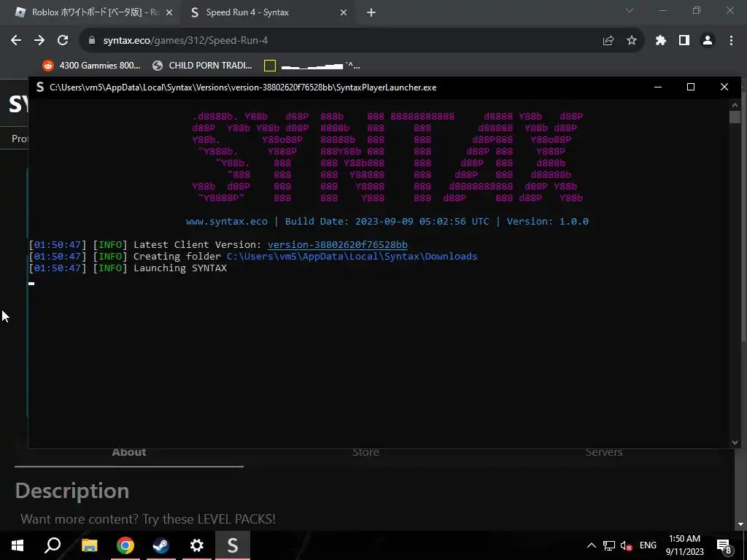The height and width of the screenshot is (560, 747).
Task: Open the notification center icon
Action: [724, 545]
